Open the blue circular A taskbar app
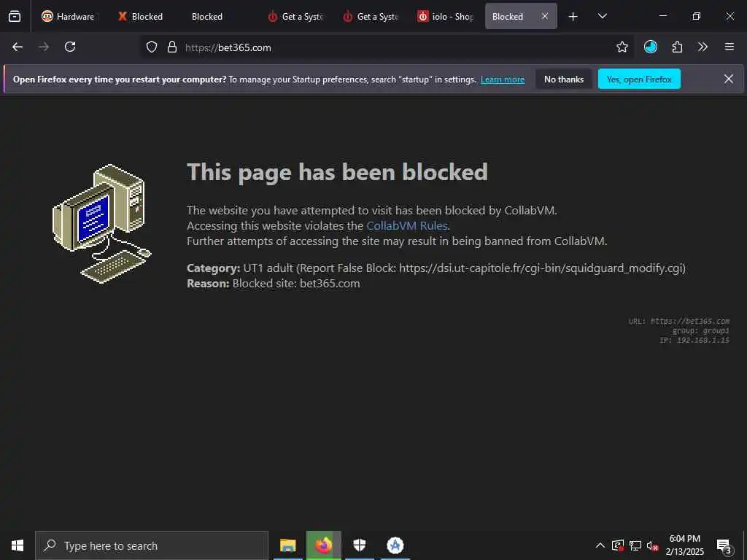 (x=395, y=545)
